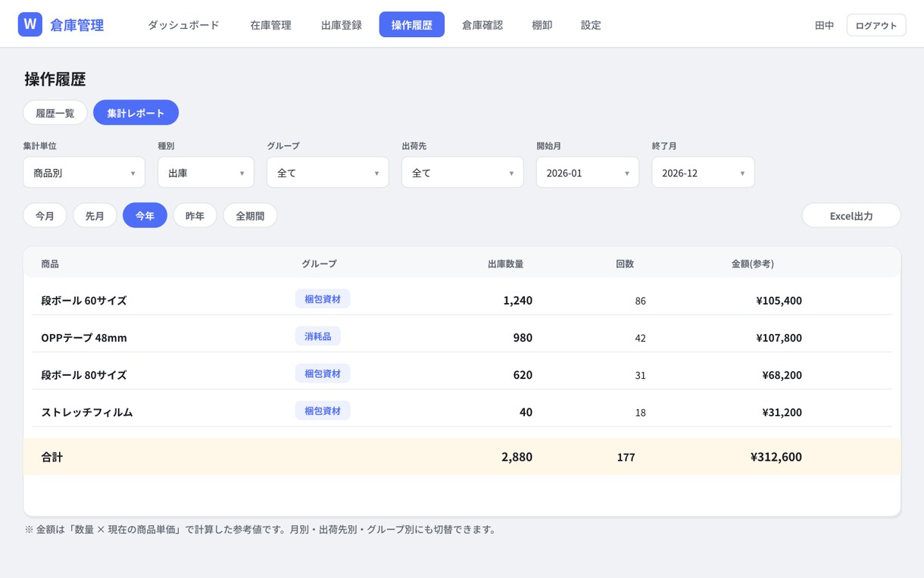Click 梱包資材 tag in 段ボール 60サイズ row
The height and width of the screenshot is (578, 924).
pyautogui.click(x=323, y=299)
